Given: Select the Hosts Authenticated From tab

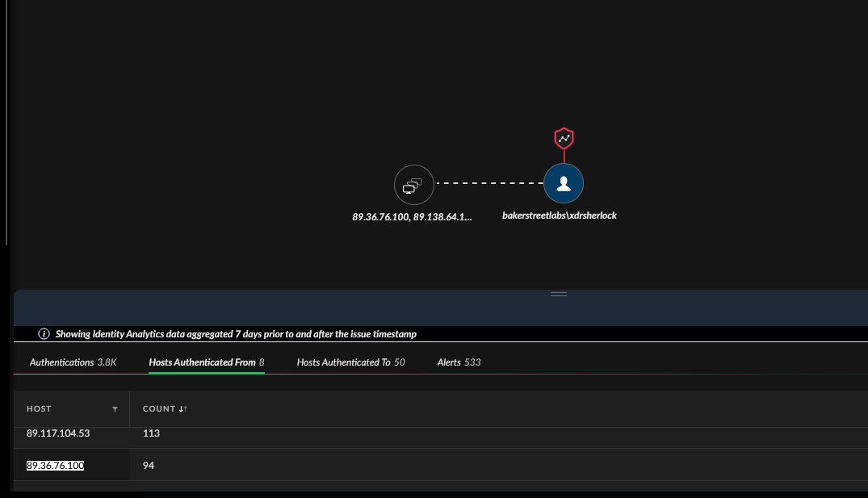Looking at the screenshot, I should coord(207,362).
